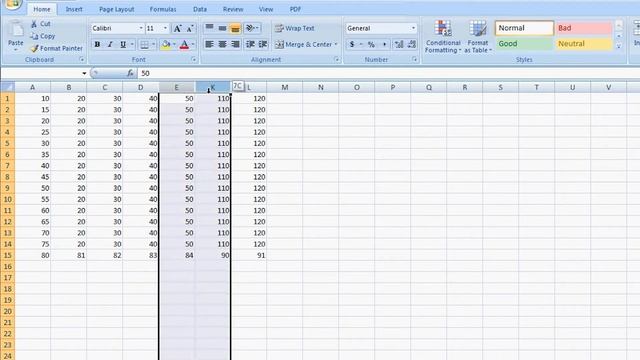Viewport: 640px width, 360px height.
Task: Center text horizontally
Action: pyautogui.click(x=222, y=44)
